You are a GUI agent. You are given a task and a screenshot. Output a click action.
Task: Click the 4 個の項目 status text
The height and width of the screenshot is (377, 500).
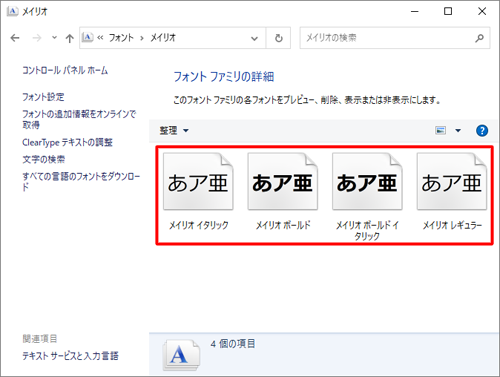tap(233, 344)
